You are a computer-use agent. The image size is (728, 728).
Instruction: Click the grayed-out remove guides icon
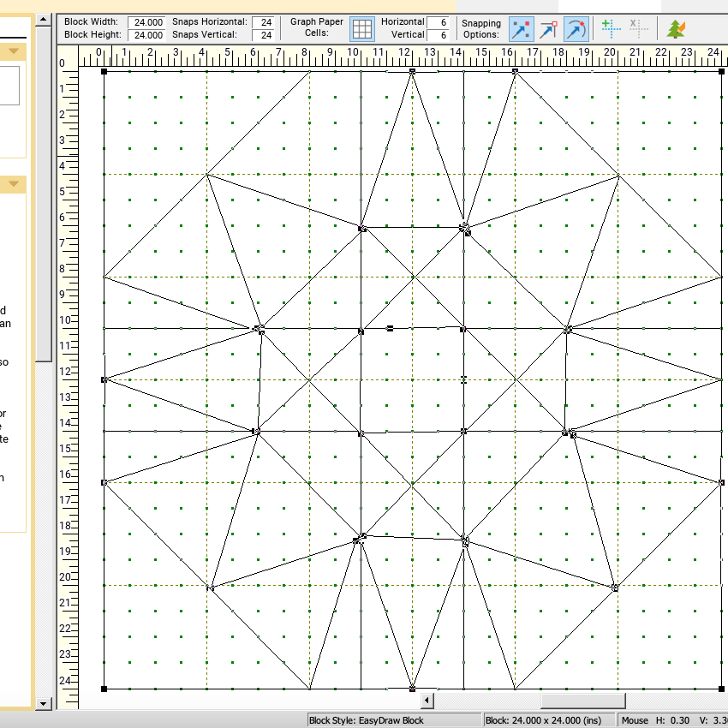(636, 29)
